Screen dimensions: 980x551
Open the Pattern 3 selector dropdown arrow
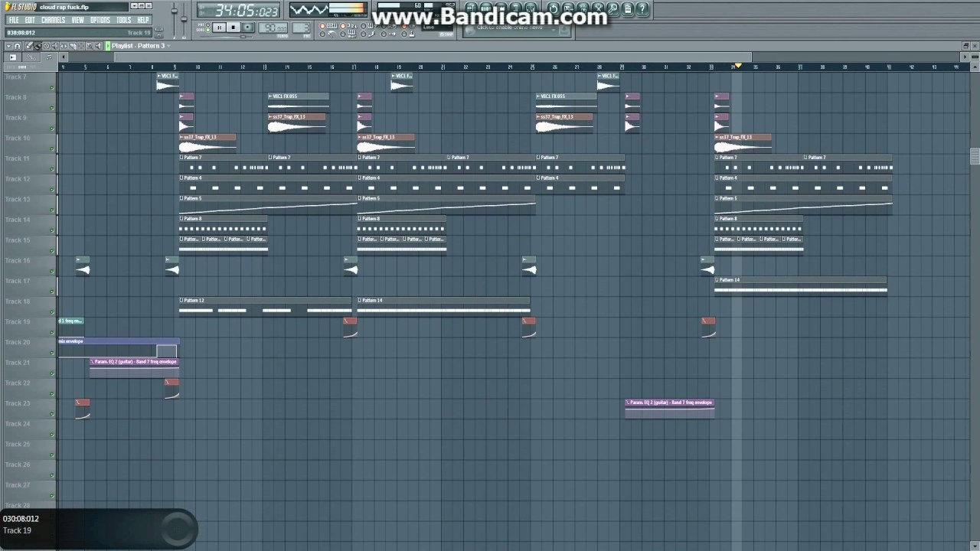pos(168,46)
